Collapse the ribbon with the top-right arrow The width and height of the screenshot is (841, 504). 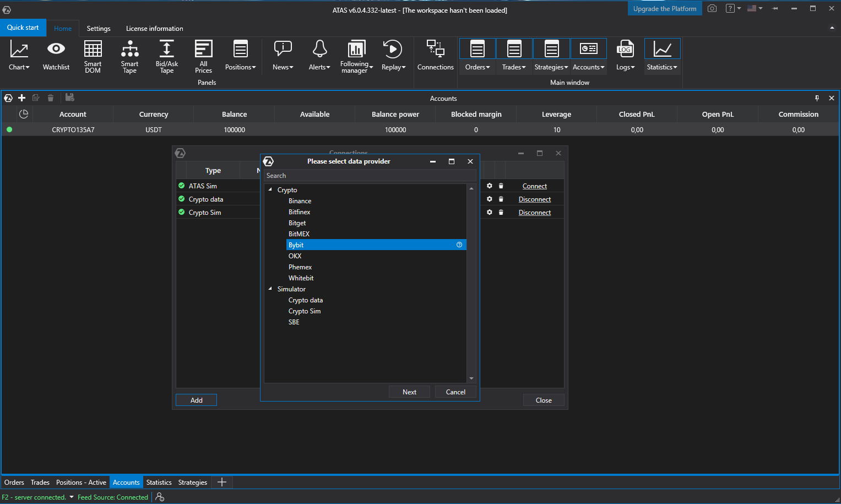point(832,28)
